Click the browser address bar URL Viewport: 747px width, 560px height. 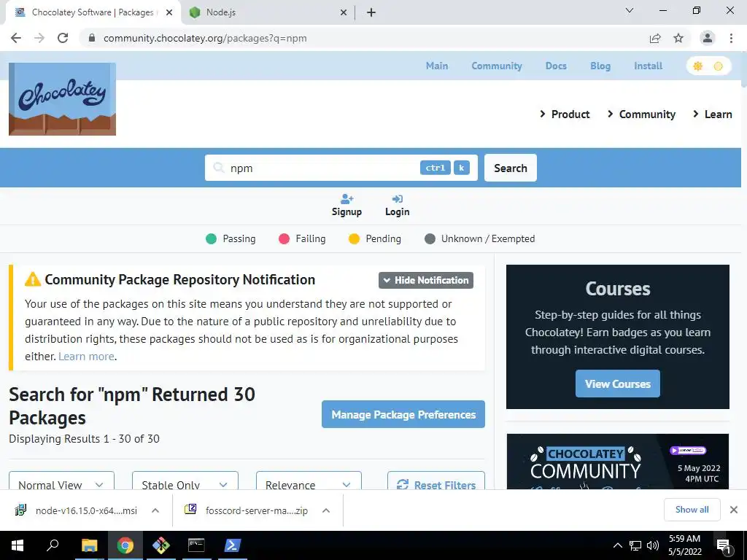pos(205,38)
